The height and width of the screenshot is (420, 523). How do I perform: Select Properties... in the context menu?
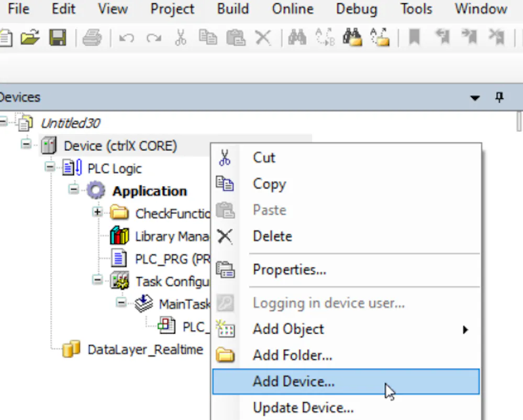(289, 270)
